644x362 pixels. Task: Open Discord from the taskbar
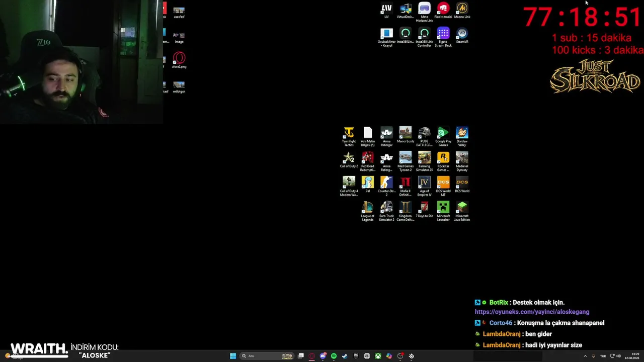click(323, 356)
